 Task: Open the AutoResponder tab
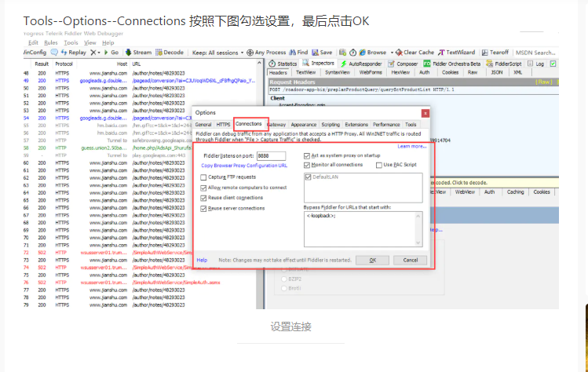361,64
